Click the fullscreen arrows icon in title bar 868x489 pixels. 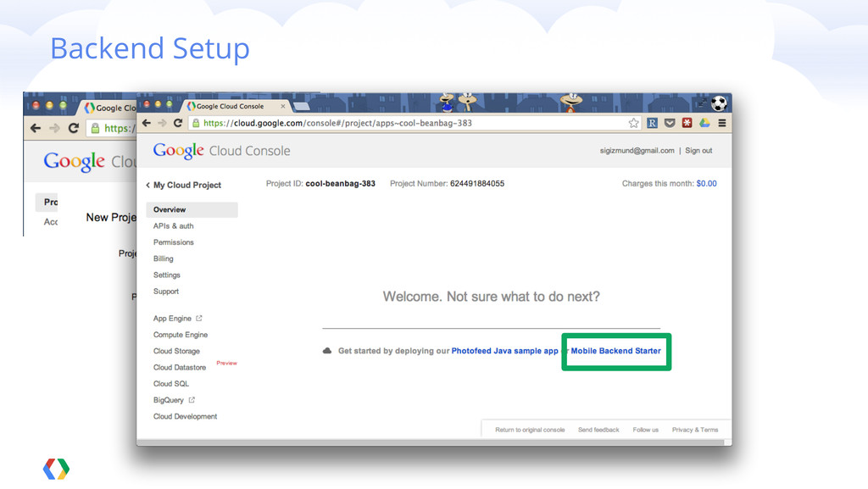701,103
